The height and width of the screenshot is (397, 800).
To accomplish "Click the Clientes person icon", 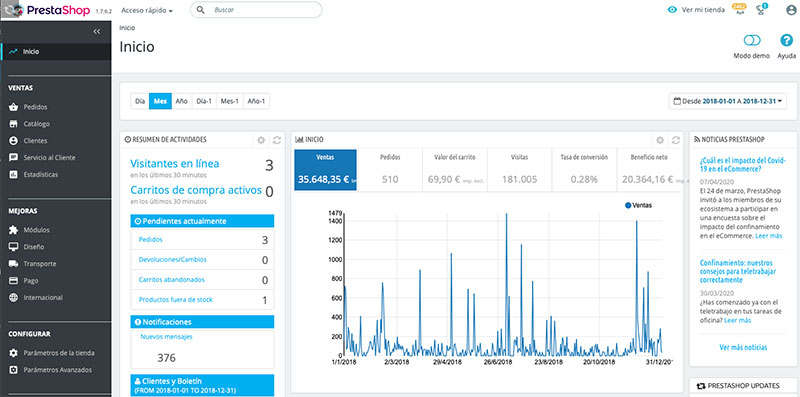I will pos(13,141).
